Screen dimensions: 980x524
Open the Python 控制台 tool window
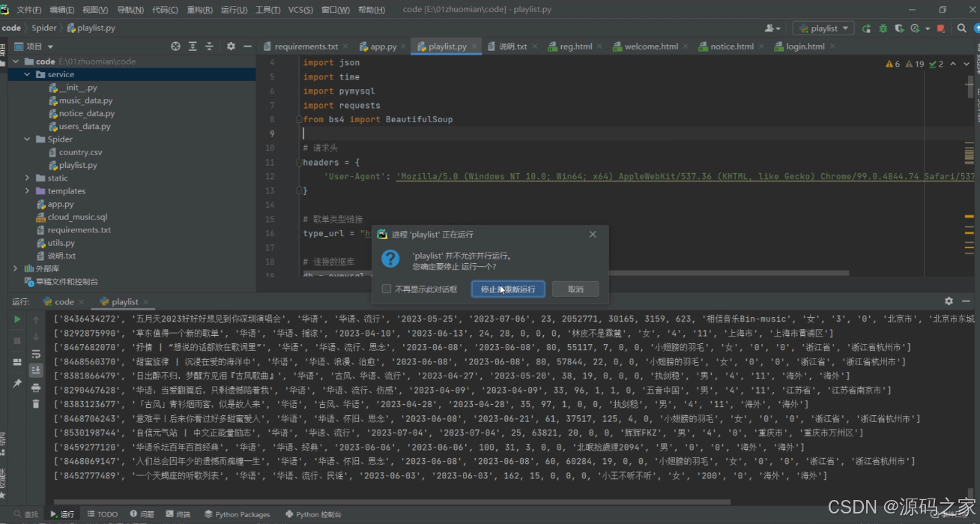pos(313,514)
